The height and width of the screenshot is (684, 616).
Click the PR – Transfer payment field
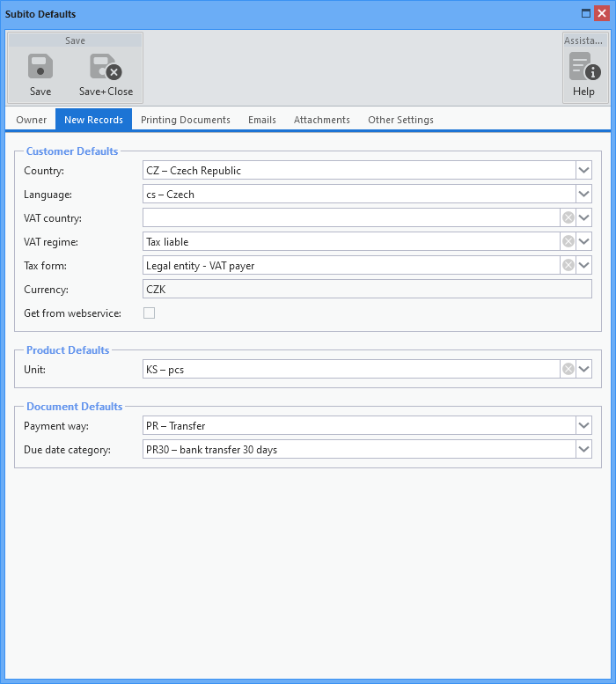point(359,425)
